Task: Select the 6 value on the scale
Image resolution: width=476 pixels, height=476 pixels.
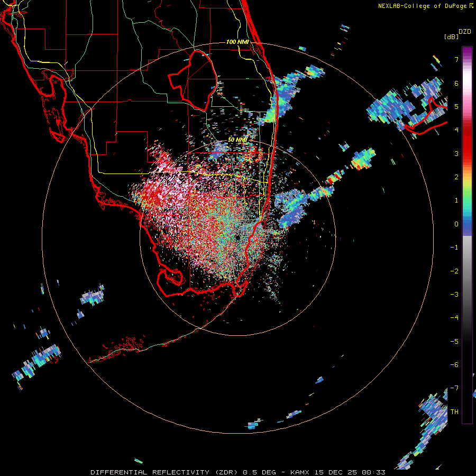Action: pyautogui.click(x=456, y=83)
